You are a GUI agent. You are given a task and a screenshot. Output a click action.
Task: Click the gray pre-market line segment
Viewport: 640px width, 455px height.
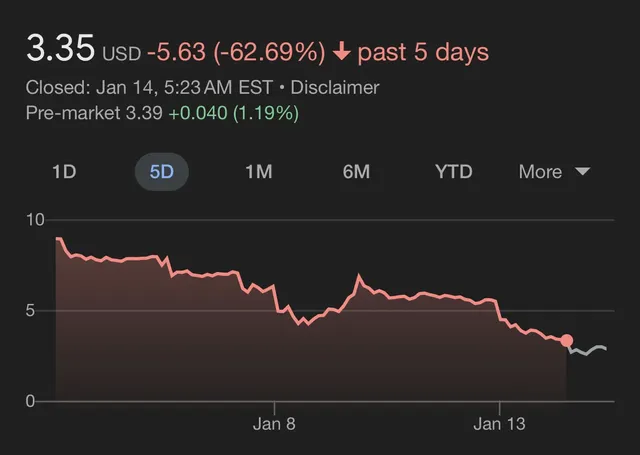pos(589,350)
